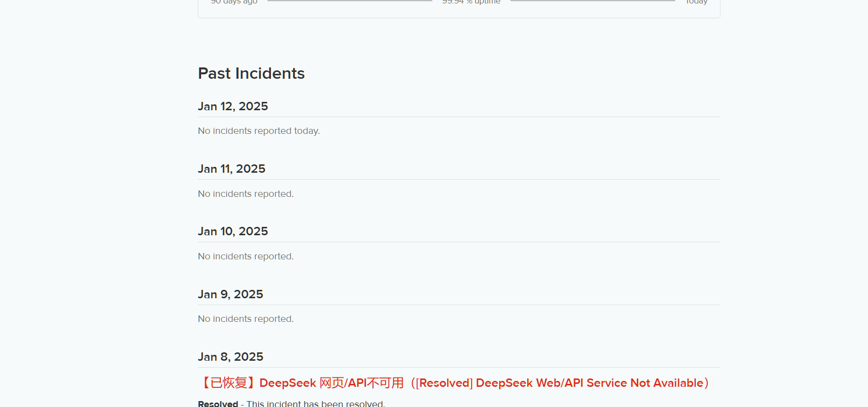Select the 'Jan 10, 2025' date heading
868x407 pixels.
click(x=233, y=231)
